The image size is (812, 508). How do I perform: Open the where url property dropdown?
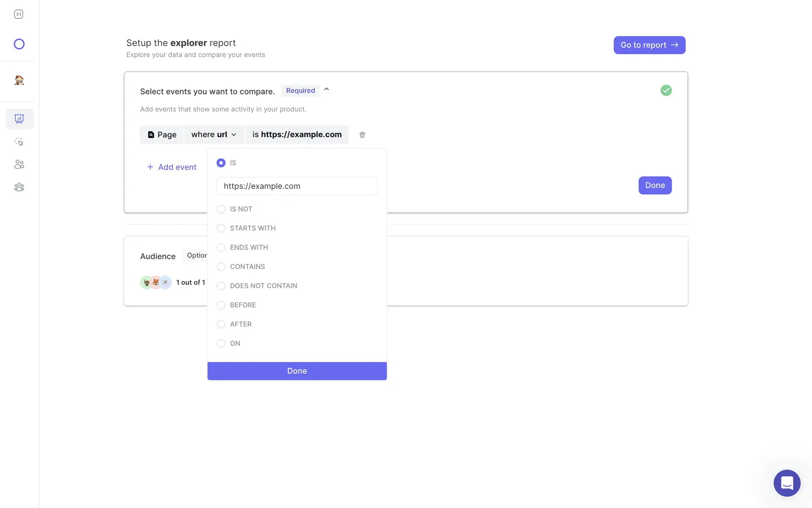coord(214,135)
